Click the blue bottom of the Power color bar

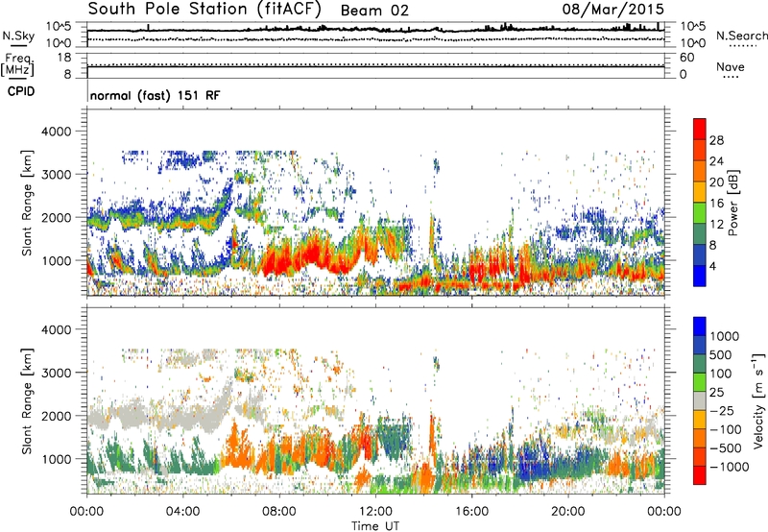tap(700, 277)
